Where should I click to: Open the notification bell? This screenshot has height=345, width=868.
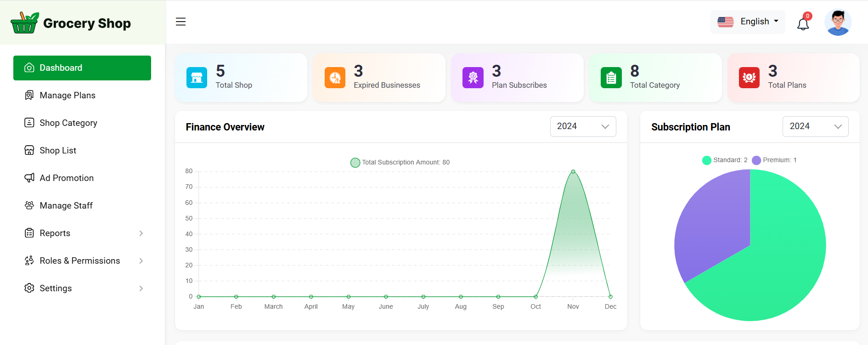(803, 24)
